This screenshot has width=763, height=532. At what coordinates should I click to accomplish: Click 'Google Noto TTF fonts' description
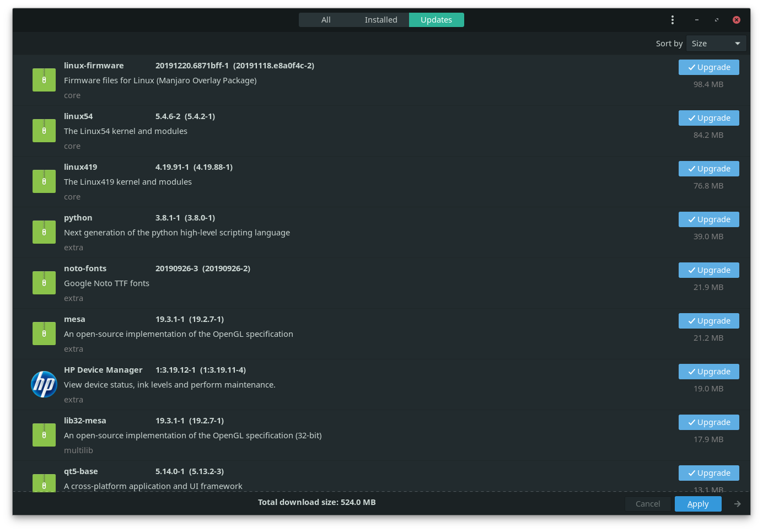[106, 283]
